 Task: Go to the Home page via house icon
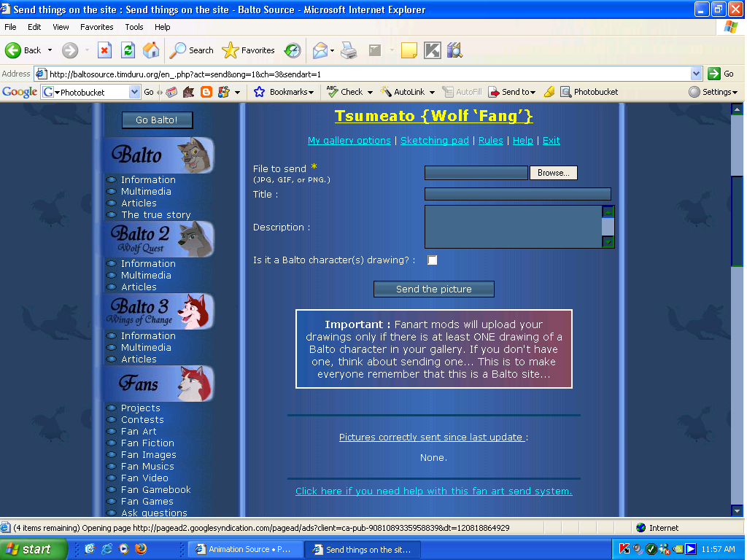[151, 50]
